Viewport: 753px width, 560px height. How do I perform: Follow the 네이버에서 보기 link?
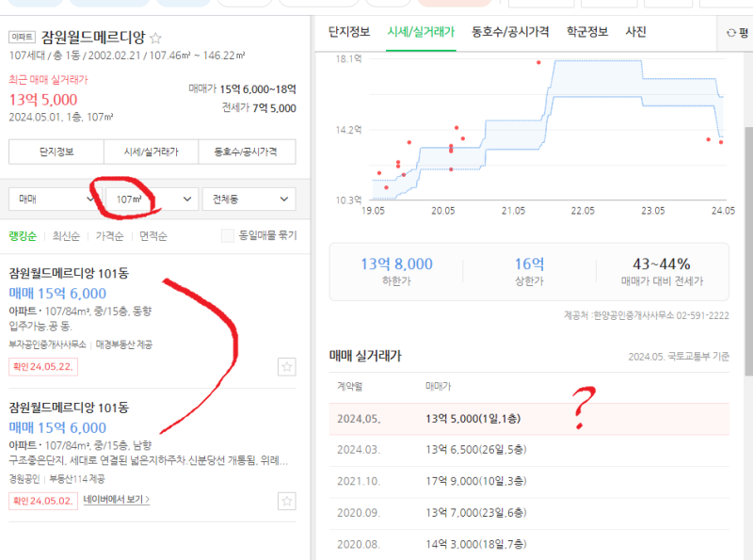pyautogui.click(x=116, y=500)
